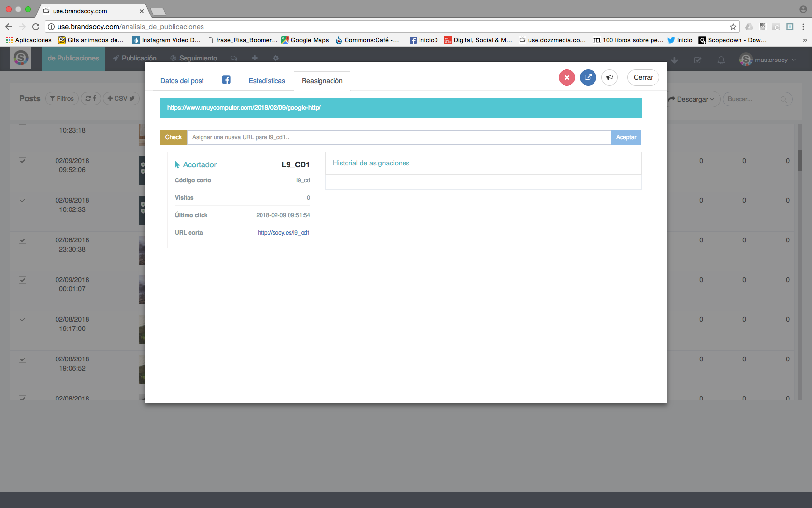
Task: Click the DOG extension icon
Action: 763,27
